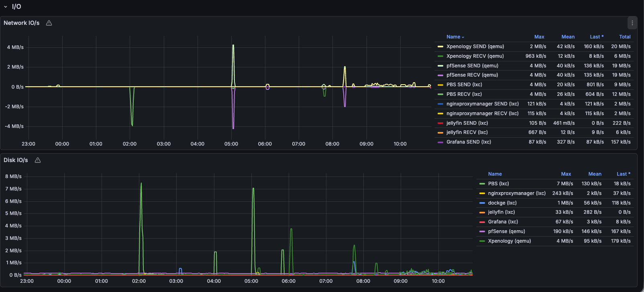Open the Network IO/s panel kebab menu

pos(632,23)
